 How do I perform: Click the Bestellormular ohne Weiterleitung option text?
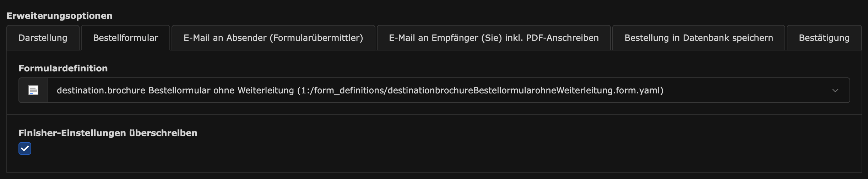coord(221,91)
